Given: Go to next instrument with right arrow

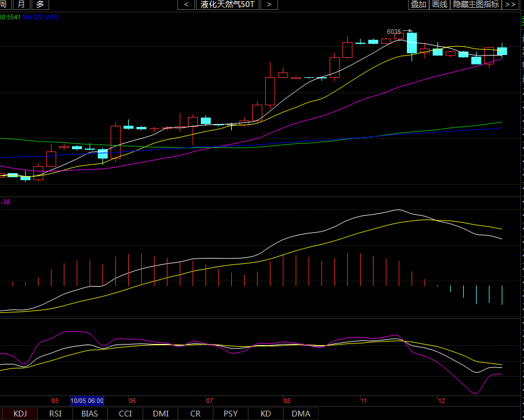Looking at the screenshot, I should 269,5.
